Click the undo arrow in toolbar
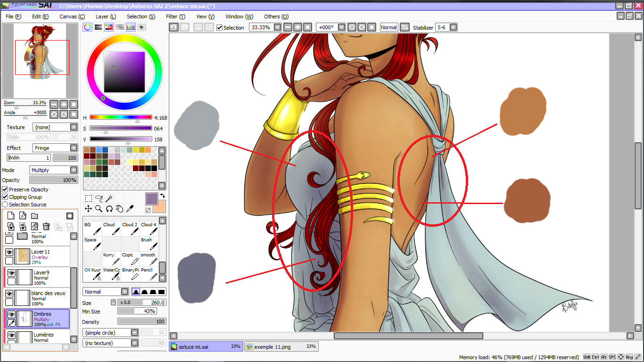Viewport: 644px width, 362px height. pos(173,27)
